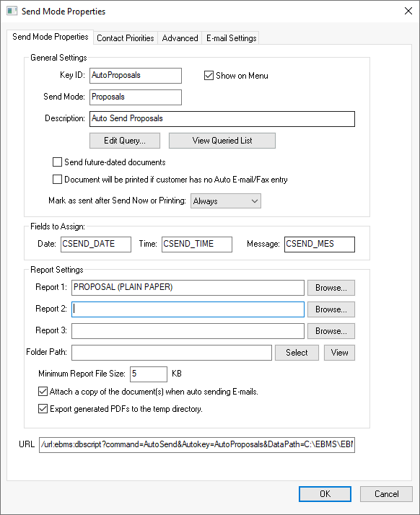Switch to the Contact Priorities tab

click(126, 38)
